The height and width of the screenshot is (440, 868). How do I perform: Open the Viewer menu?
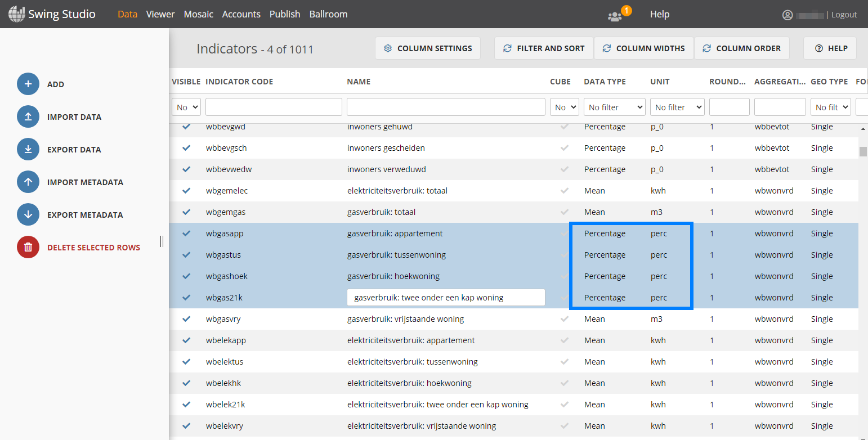(160, 14)
